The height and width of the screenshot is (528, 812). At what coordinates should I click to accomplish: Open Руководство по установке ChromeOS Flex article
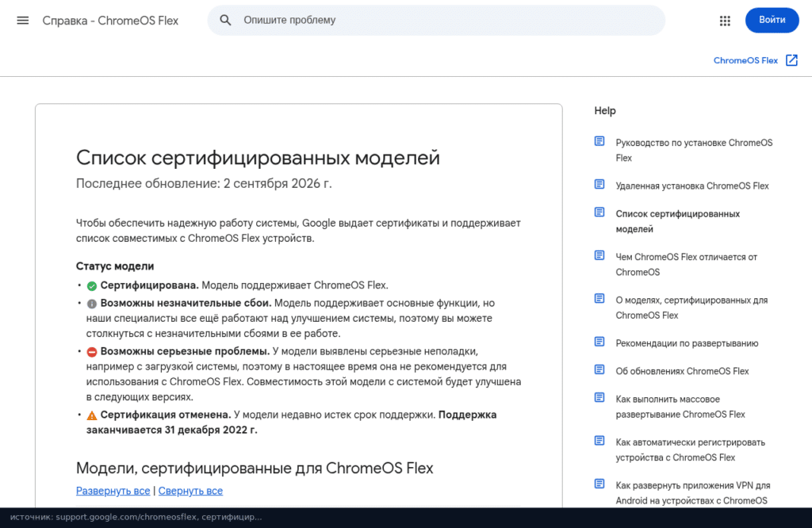[693, 150]
